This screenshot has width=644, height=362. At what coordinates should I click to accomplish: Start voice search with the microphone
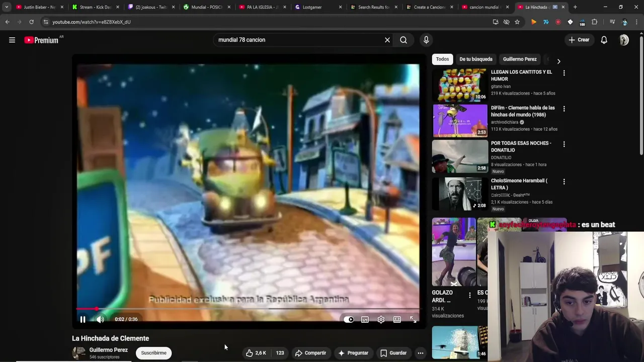click(x=426, y=40)
